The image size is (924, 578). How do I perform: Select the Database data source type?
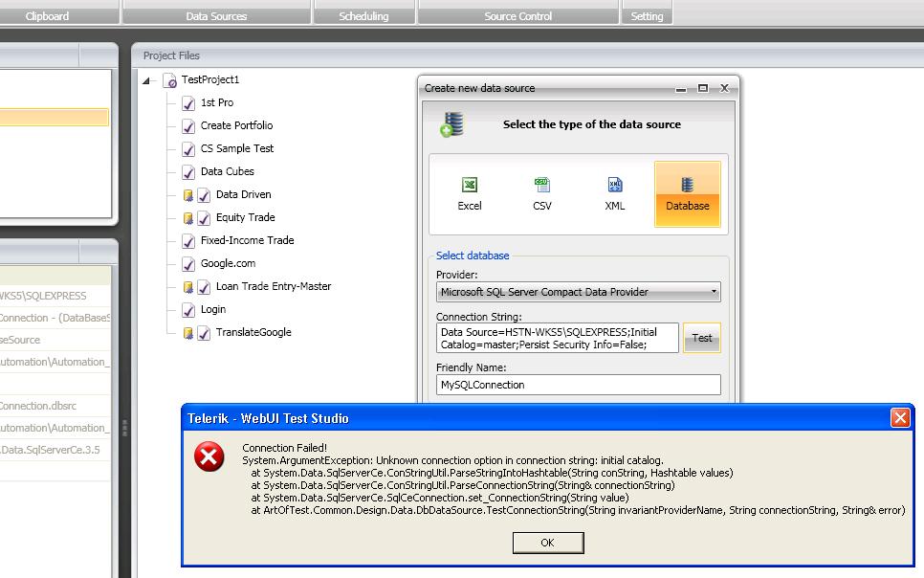point(687,194)
